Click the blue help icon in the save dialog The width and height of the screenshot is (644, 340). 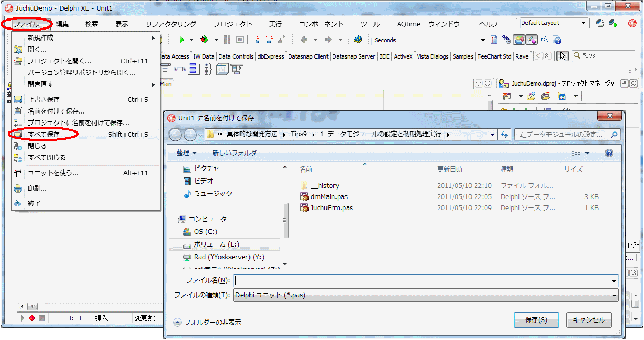pos(609,153)
